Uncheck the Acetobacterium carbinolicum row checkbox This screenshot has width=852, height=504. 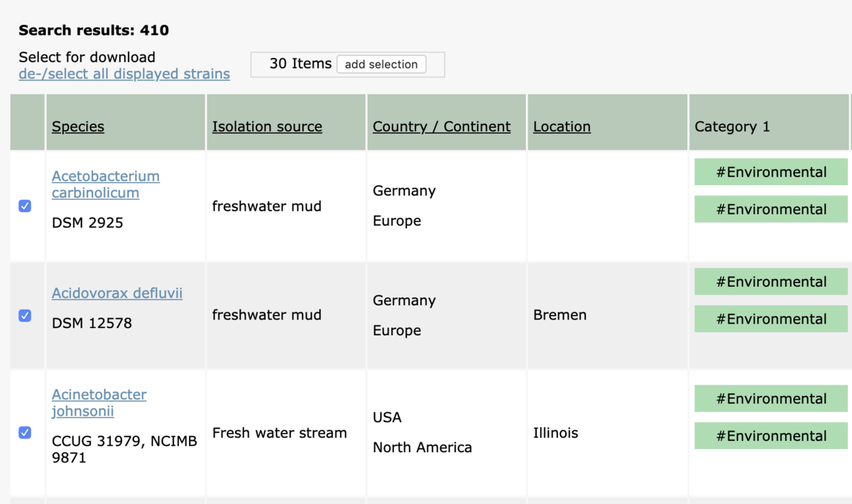pyautogui.click(x=25, y=206)
